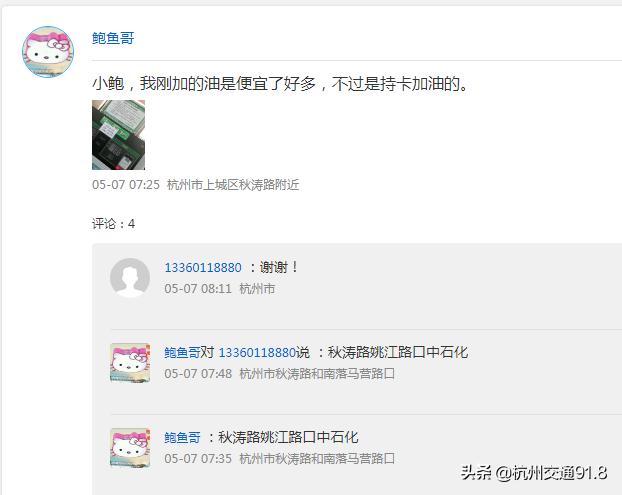622x495 pixels.
Task: Click the 头条 @杭州交通91.8 watermark
Action: [x=534, y=472]
